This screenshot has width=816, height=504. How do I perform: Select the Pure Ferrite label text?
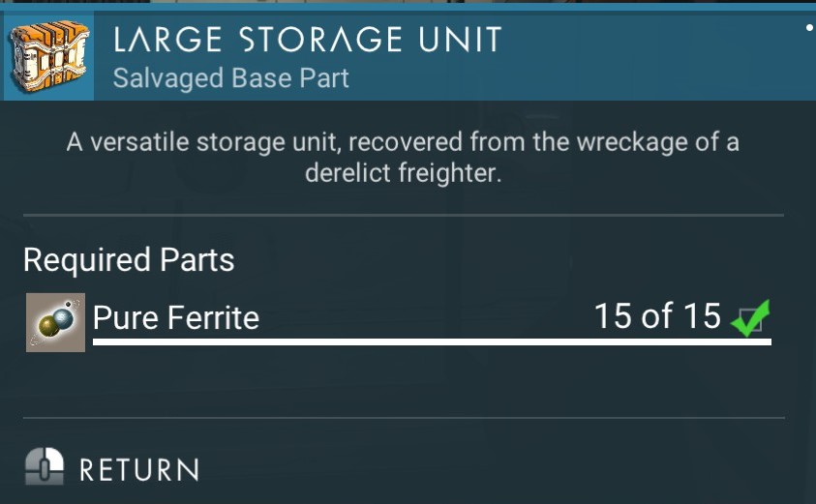pos(176,317)
